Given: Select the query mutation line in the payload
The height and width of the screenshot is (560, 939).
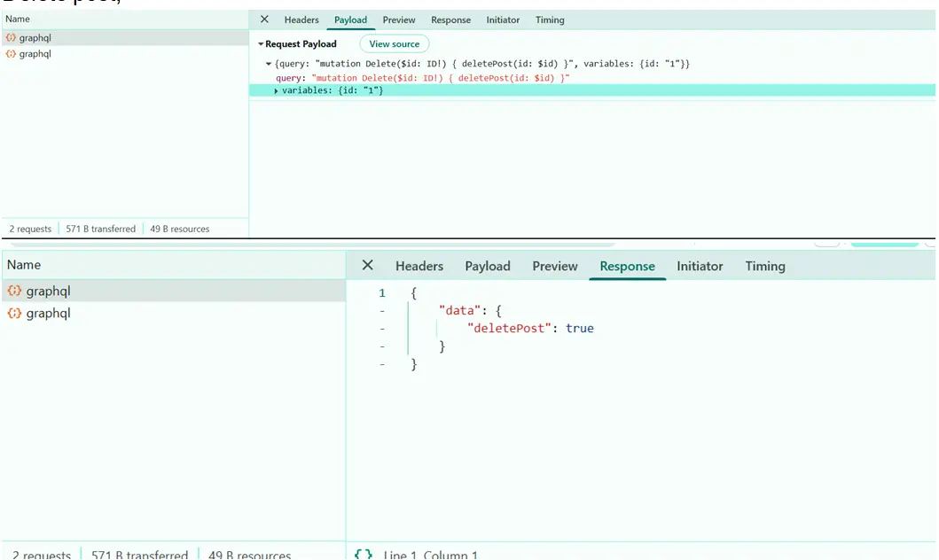Looking at the screenshot, I should (422, 78).
